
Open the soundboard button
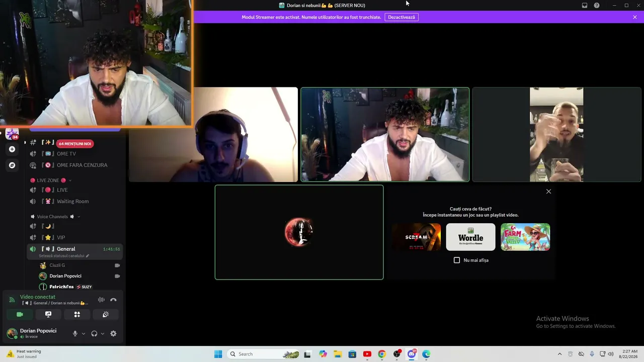point(106,314)
